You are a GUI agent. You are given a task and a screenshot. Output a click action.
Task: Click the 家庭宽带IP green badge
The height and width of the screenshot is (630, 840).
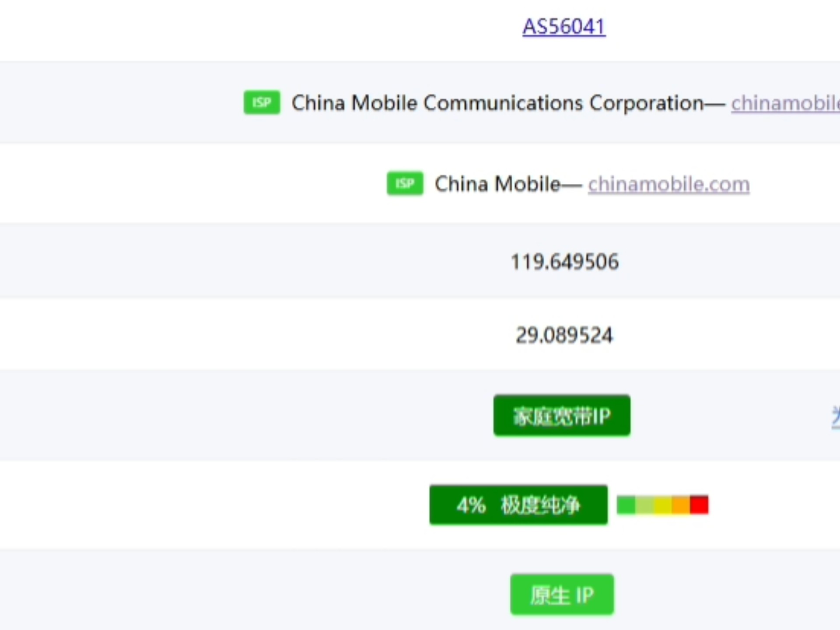pos(562,415)
